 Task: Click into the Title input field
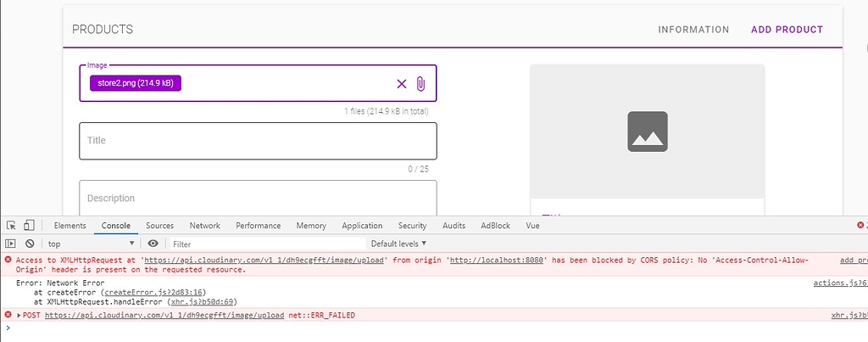tap(258, 141)
